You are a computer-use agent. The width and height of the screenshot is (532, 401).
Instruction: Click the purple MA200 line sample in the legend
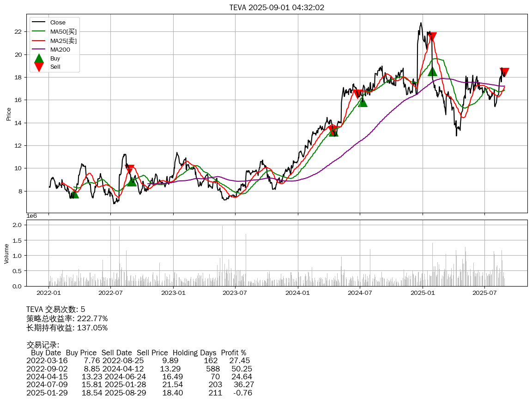point(39,49)
